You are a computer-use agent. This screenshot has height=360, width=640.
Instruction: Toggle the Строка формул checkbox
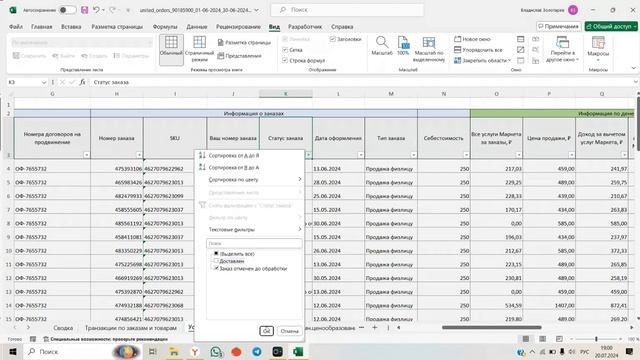click(285, 60)
